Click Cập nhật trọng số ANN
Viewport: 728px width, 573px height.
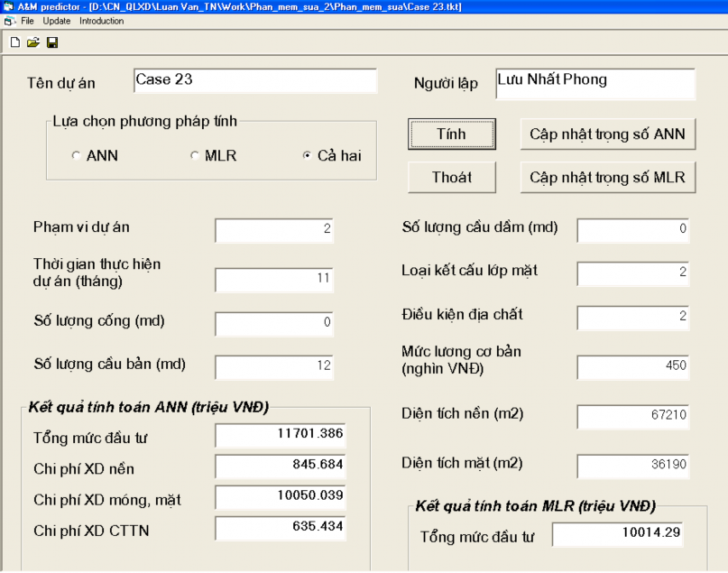point(607,133)
